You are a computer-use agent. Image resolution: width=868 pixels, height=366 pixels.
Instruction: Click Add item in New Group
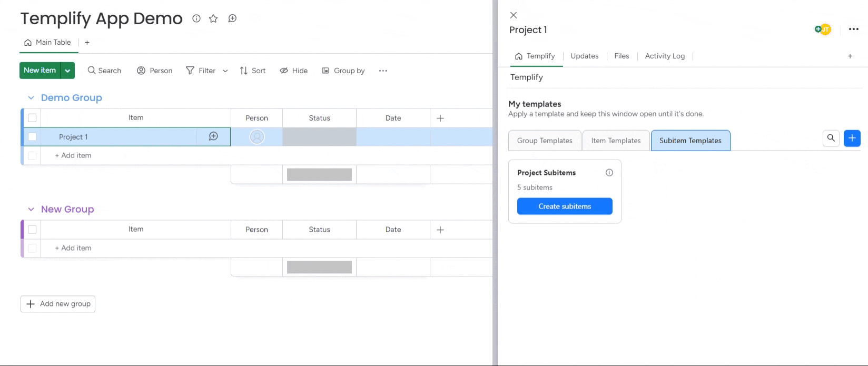[73, 248]
